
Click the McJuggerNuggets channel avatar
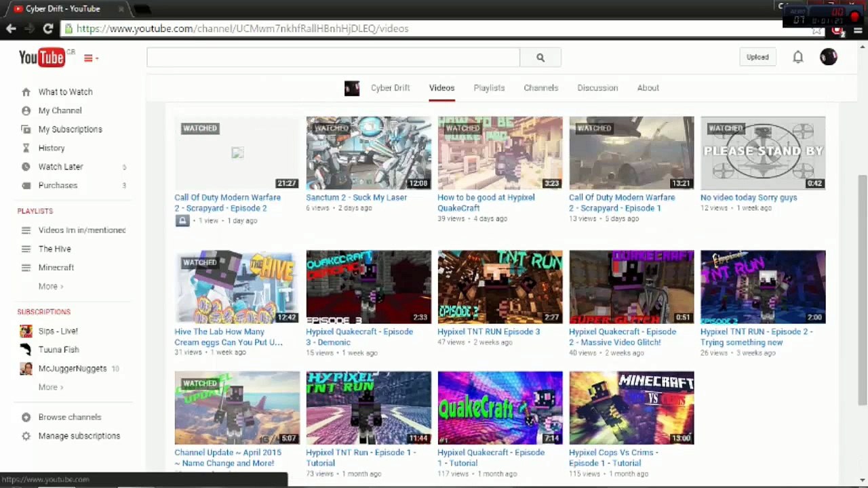pyautogui.click(x=26, y=369)
